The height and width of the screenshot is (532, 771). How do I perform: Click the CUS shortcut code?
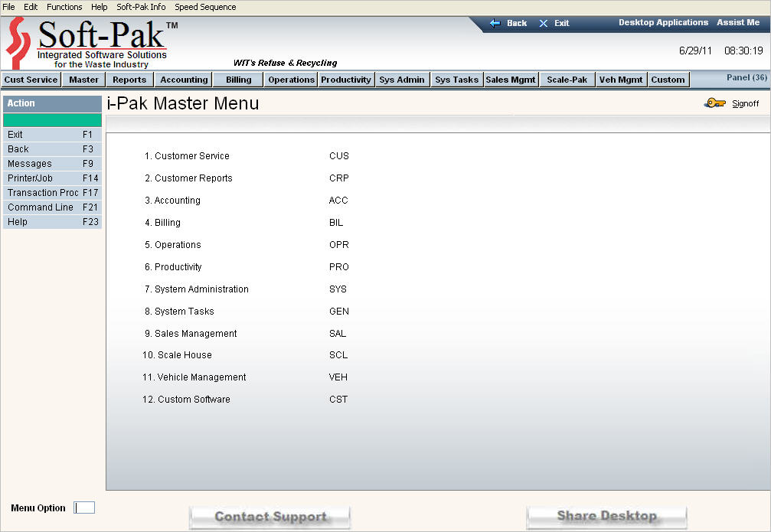pos(339,156)
